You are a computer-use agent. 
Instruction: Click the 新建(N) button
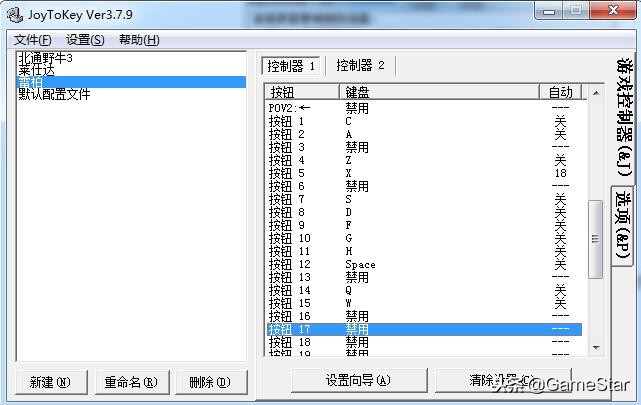(x=51, y=382)
